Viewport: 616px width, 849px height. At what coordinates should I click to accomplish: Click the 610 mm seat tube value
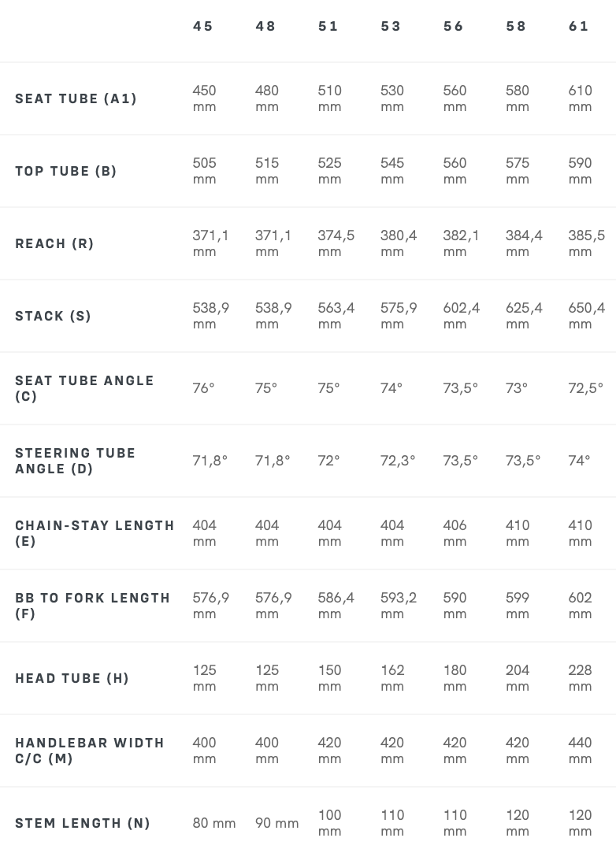click(x=581, y=98)
